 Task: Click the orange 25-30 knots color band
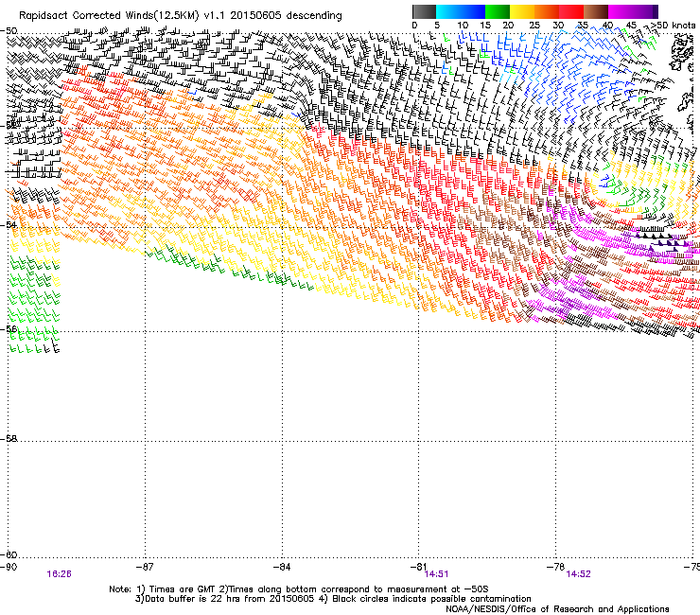tap(547, 11)
